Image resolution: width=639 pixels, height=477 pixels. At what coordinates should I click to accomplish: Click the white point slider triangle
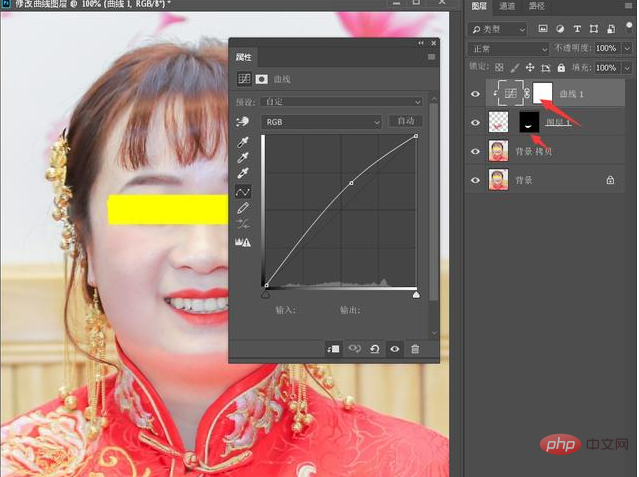[416, 294]
